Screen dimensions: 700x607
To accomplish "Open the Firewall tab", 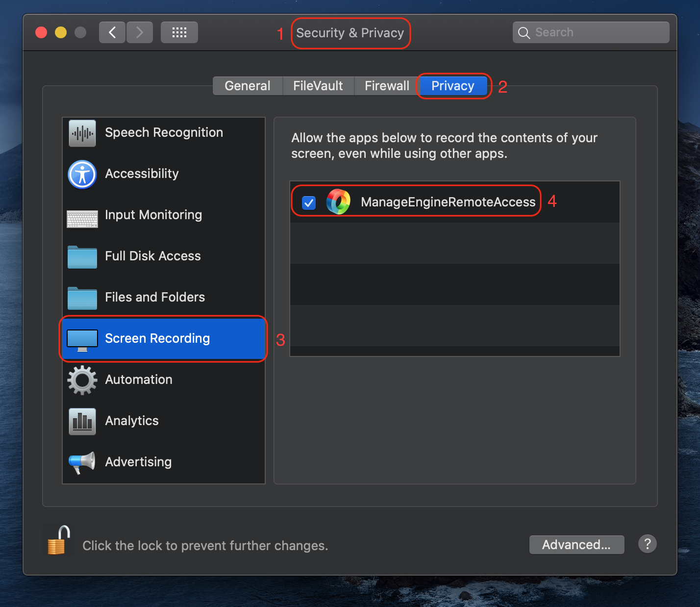I will [x=387, y=86].
